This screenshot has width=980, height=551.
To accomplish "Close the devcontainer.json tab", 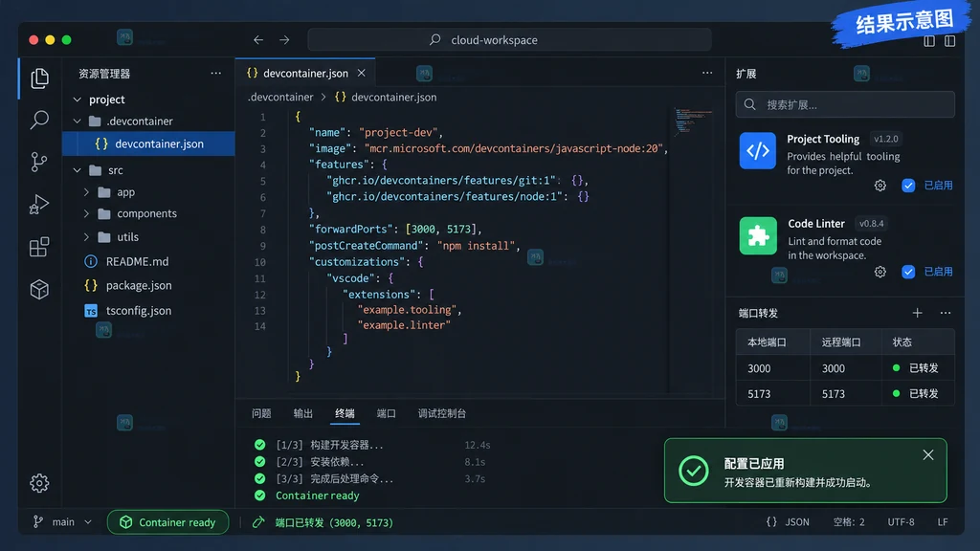I will (x=361, y=73).
